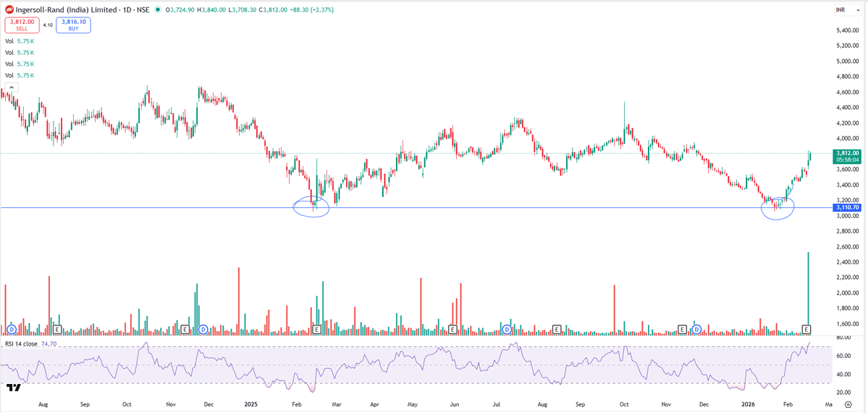Open the earnings marker in early November 2024
Image resolution: width=868 pixels, height=413 pixels.
click(185, 329)
